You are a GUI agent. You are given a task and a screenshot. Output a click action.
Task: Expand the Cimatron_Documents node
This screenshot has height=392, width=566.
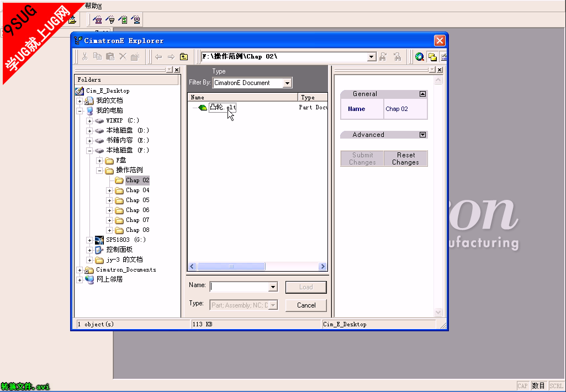(80, 269)
